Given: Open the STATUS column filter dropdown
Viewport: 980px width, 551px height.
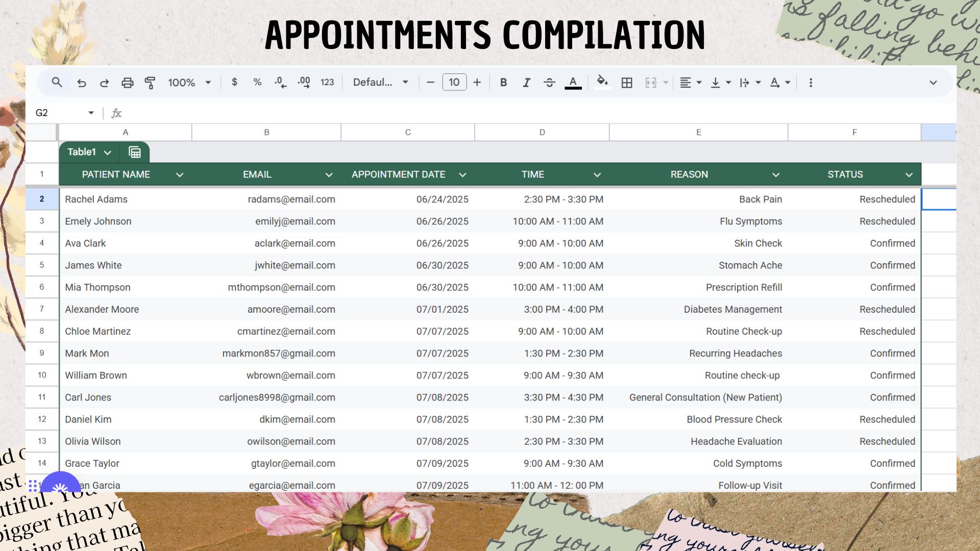Looking at the screenshot, I should (909, 175).
